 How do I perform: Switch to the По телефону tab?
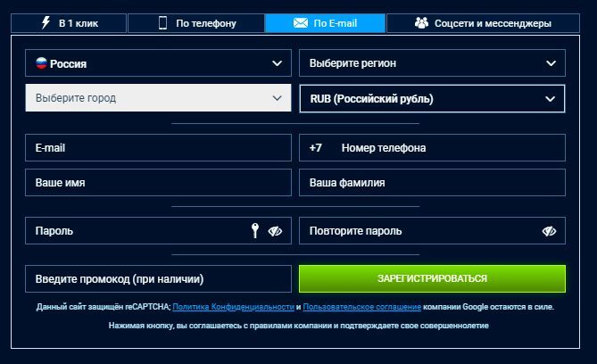(x=196, y=23)
